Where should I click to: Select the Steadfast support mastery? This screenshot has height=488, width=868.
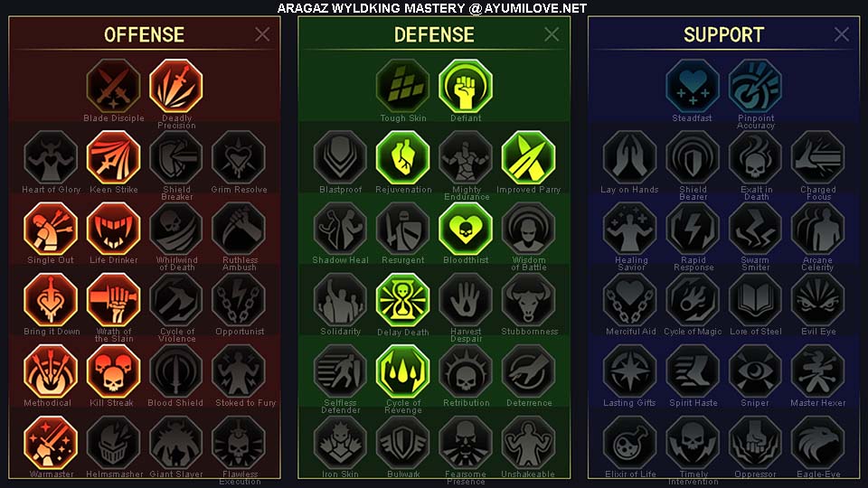(x=693, y=87)
